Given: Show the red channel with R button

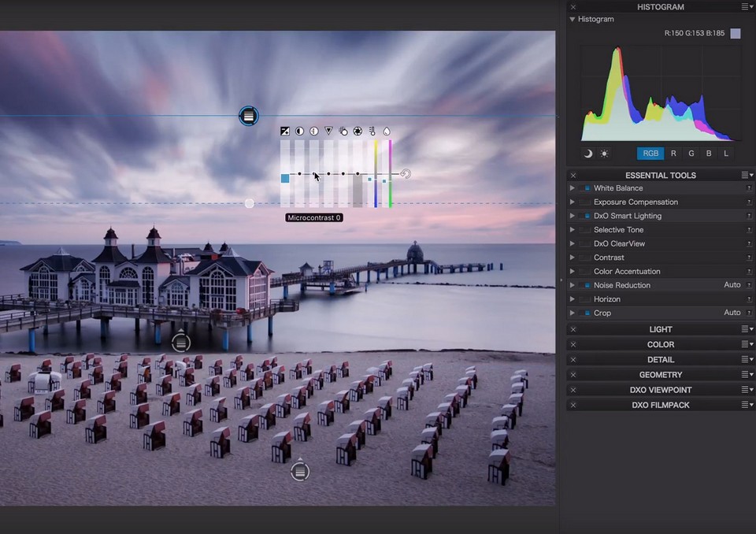Looking at the screenshot, I should pyautogui.click(x=673, y=154).
